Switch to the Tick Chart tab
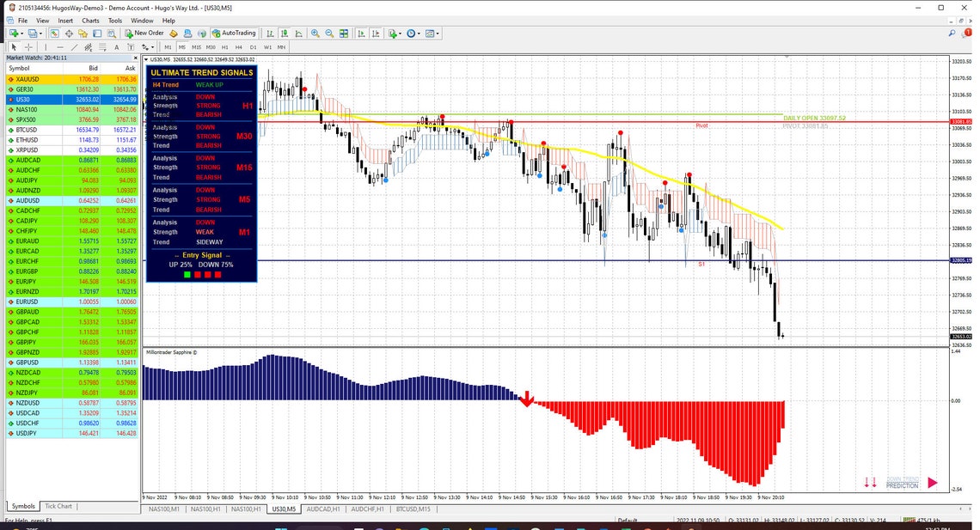Screen dimensions: 980x530 (57, 506)
